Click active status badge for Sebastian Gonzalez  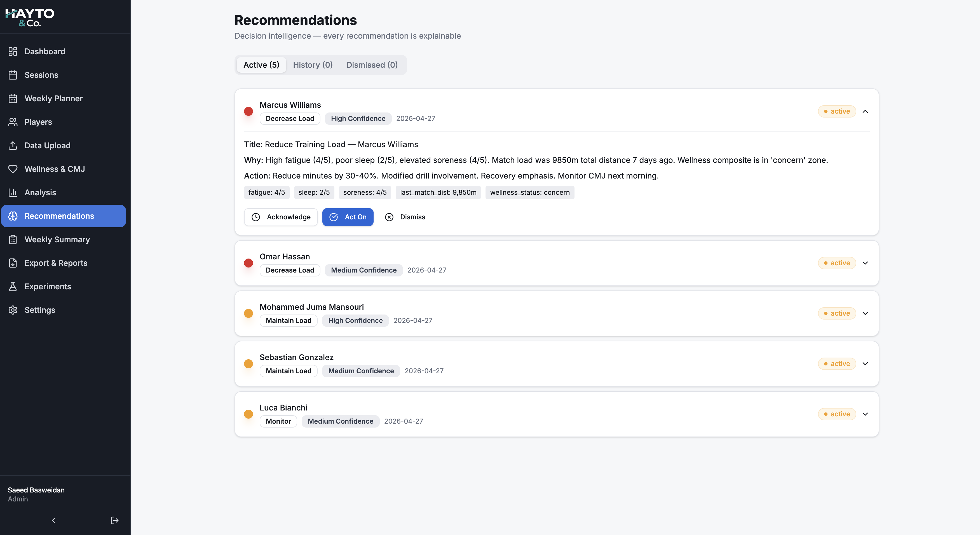pos(837,364)
